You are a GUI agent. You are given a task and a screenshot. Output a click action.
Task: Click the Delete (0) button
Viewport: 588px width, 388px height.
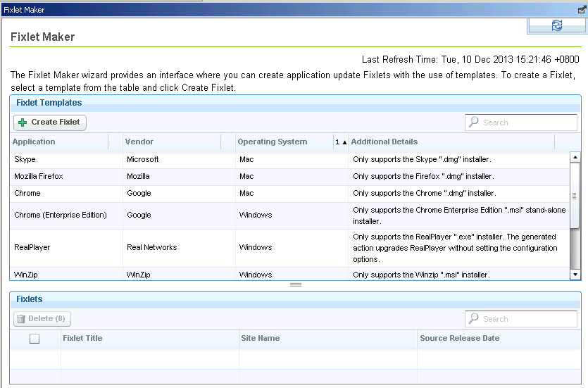(x=42, y=319)
